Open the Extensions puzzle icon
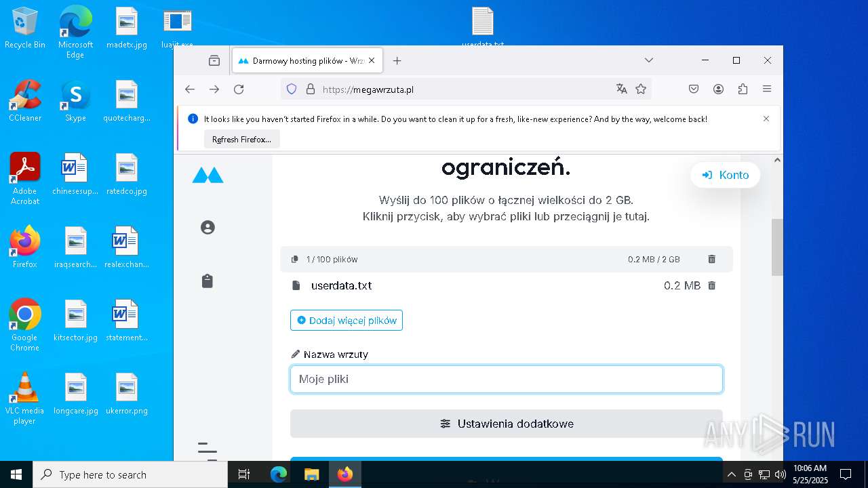Screen dimensions: 868x488 743,89
